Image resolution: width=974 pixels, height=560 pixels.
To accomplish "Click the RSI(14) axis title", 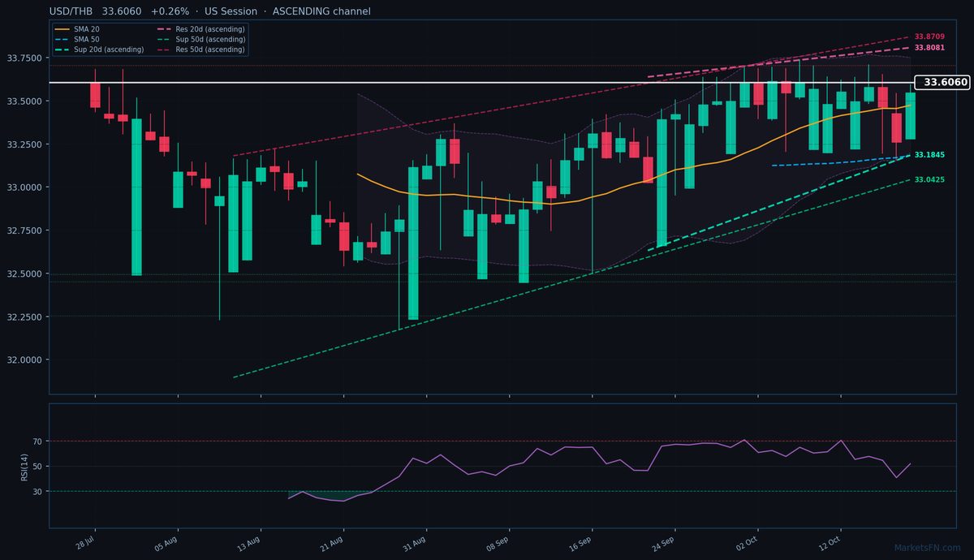I will (x=24, y=467).
